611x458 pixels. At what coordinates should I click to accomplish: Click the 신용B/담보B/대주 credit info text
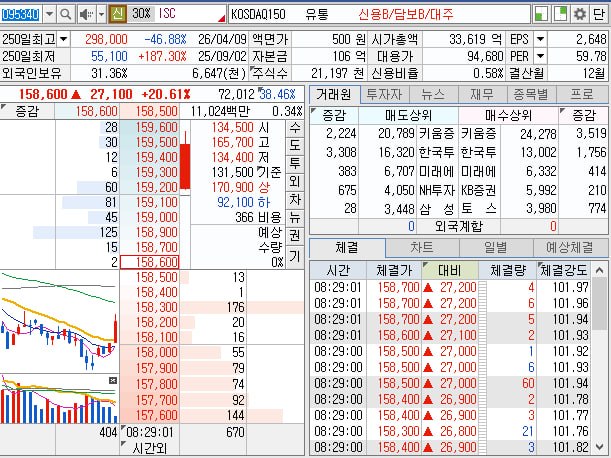click(x=406, y=14)
